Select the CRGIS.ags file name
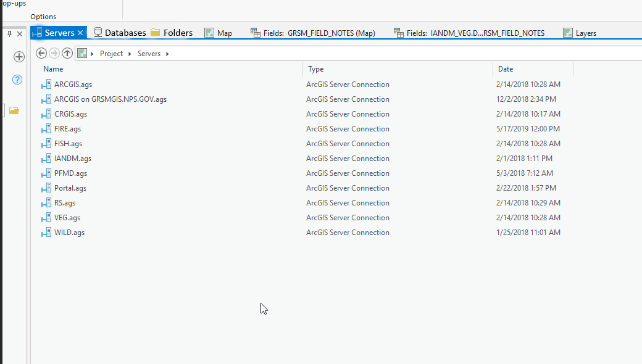Screen dimensions: 642x364 pos(71,114)
